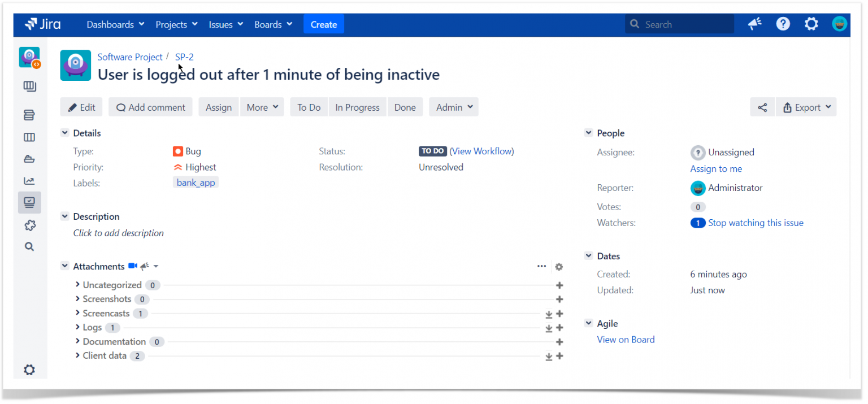Assign the issue to yourself
This screenshot has height=404, width=868.
pyautogui.click(x=716, y=168)
